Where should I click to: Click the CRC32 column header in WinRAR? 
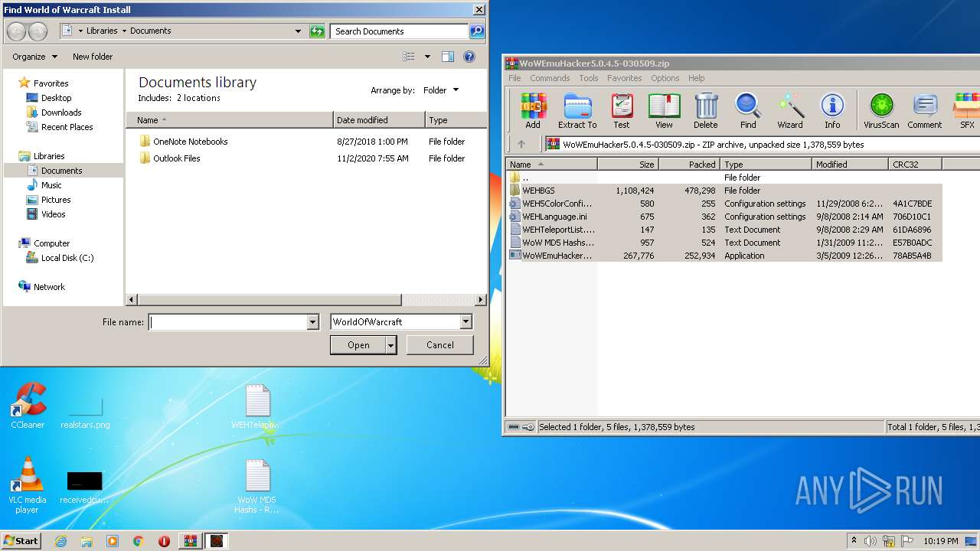915,165
